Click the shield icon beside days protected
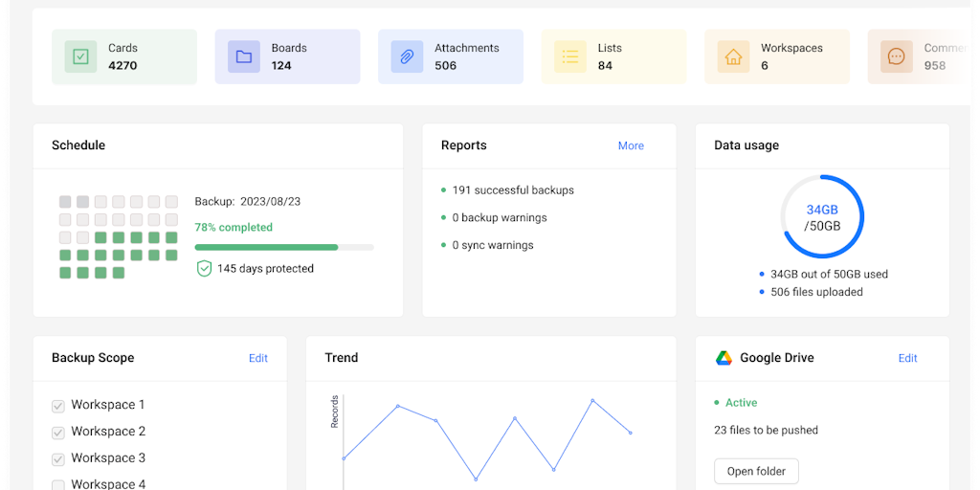 204,269
